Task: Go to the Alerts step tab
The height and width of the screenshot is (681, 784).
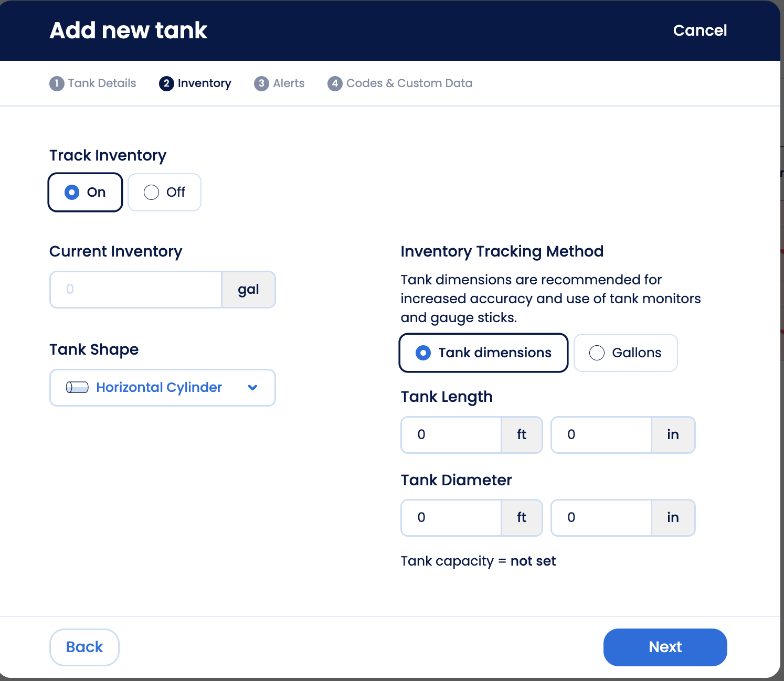Action: pyautogui.click(x=288, y=83)
